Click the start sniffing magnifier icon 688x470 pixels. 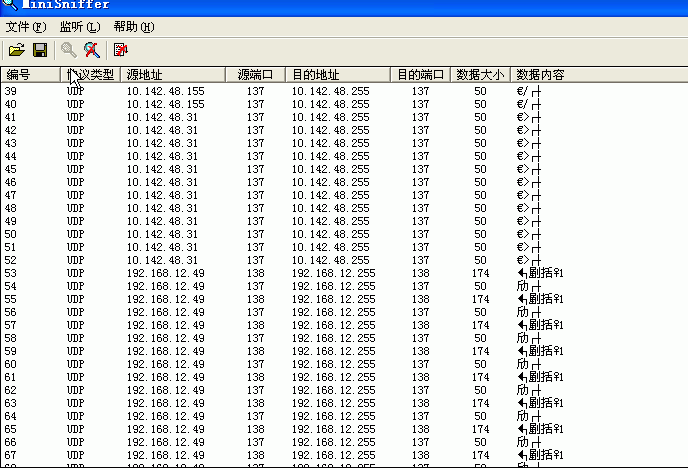click(68, 49)
